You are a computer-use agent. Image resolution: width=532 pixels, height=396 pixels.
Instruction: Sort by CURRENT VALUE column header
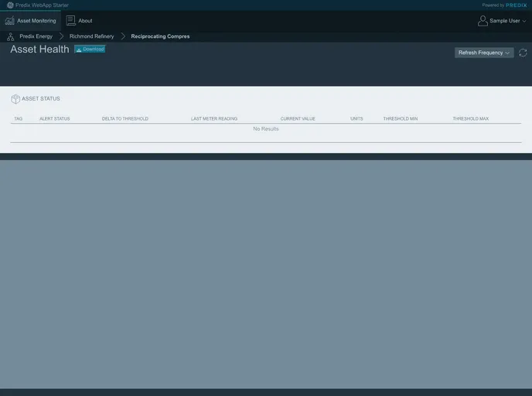[x=298, y=119]
